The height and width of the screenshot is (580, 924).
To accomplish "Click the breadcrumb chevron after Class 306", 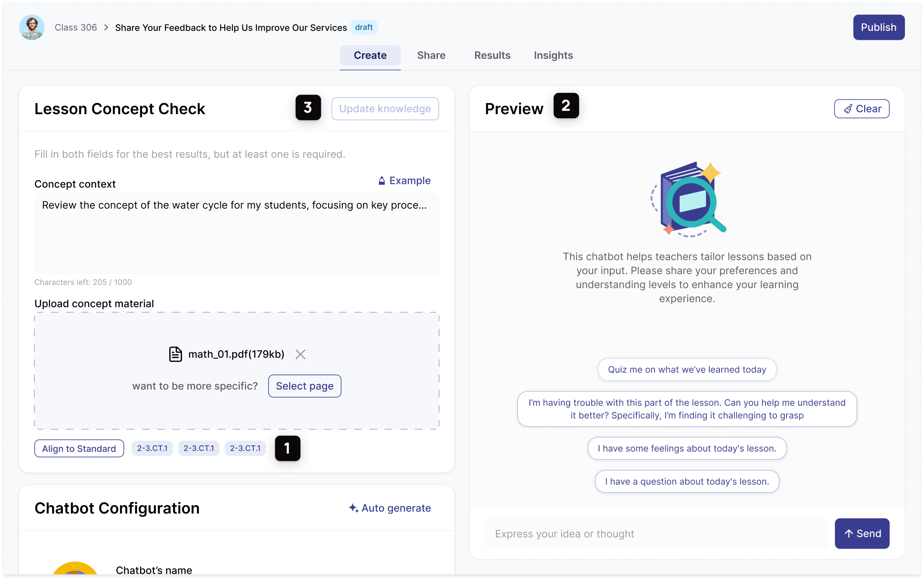I will click(x=106, y=28).
